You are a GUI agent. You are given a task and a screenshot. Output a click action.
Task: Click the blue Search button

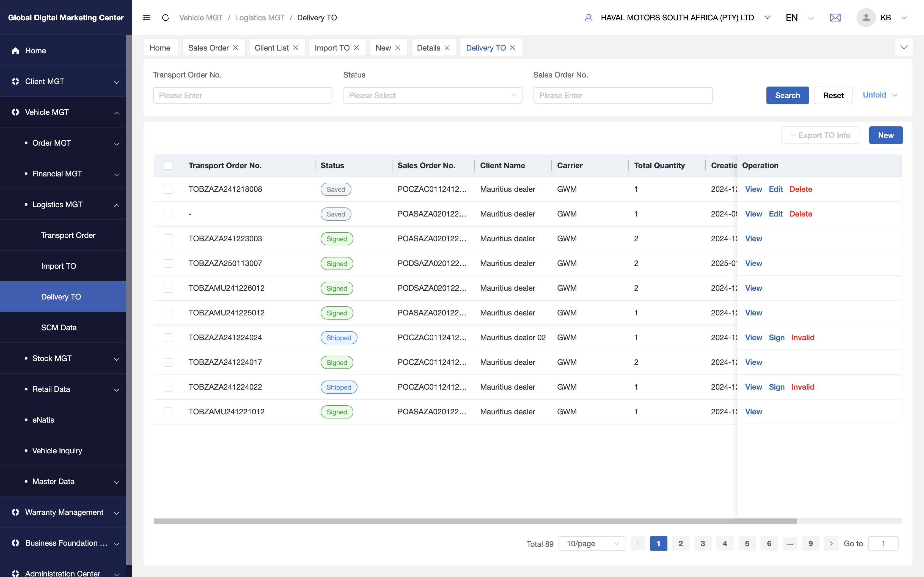[787, 95]
